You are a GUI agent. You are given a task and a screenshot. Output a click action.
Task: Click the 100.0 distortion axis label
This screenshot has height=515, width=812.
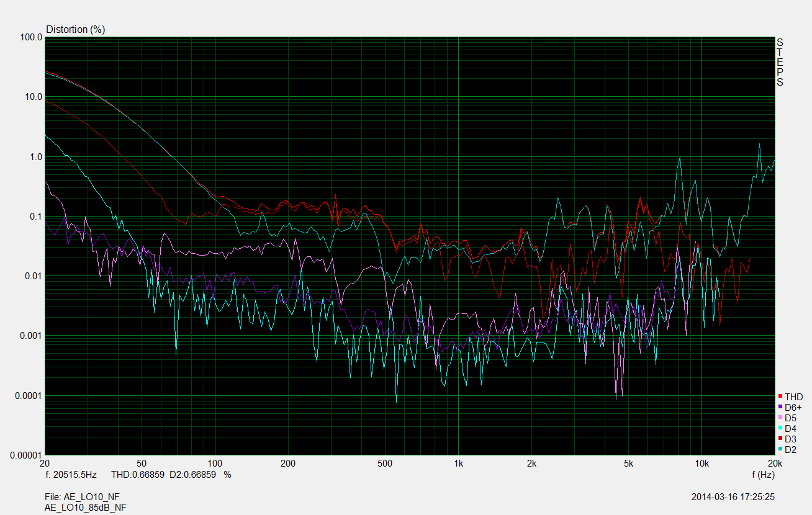pos(31,37)
